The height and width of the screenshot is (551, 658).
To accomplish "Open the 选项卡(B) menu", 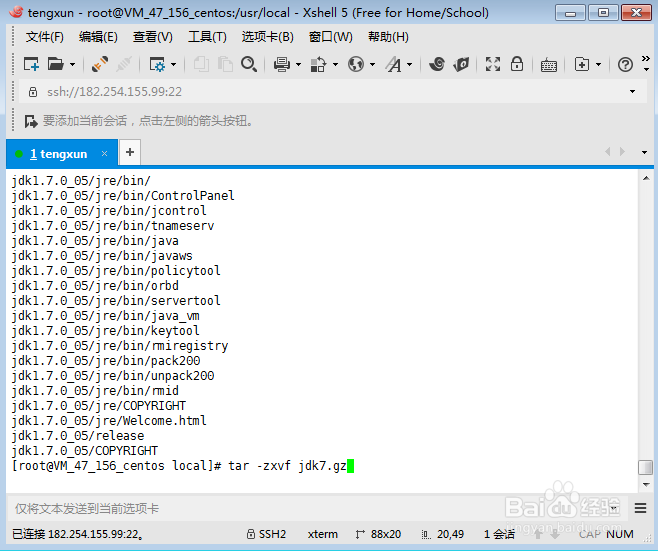I will (x=268, y=37).
